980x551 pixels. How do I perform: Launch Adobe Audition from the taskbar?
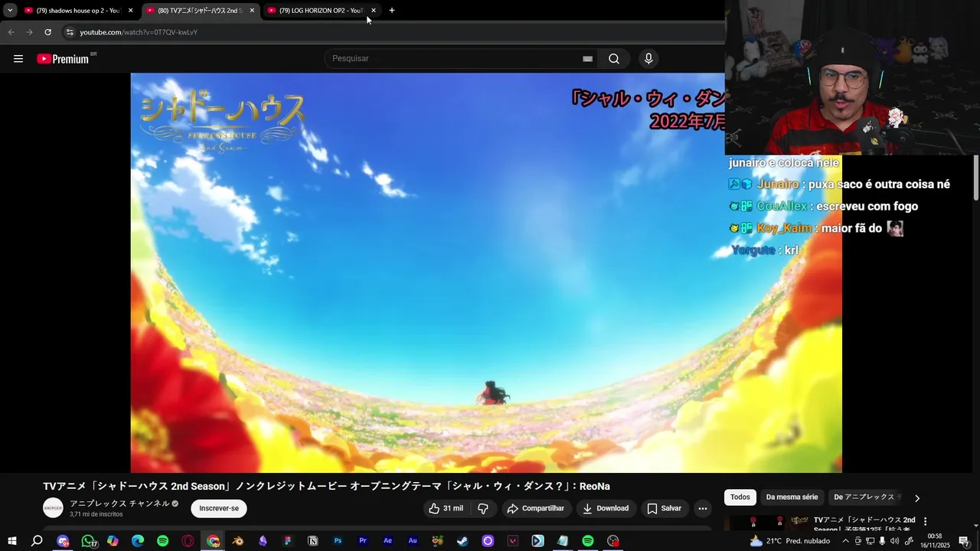(x=413, y=541)
